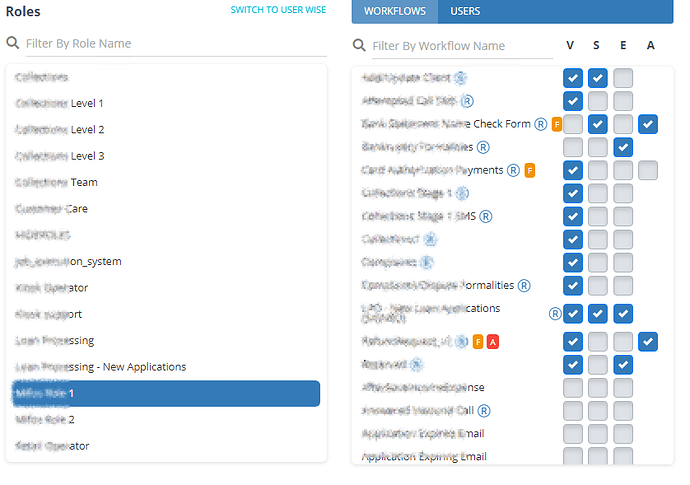Click R icon beside Collections Stage 1 SMS
Viewport: 690px width, 485px height.
(x=485, y=217)
